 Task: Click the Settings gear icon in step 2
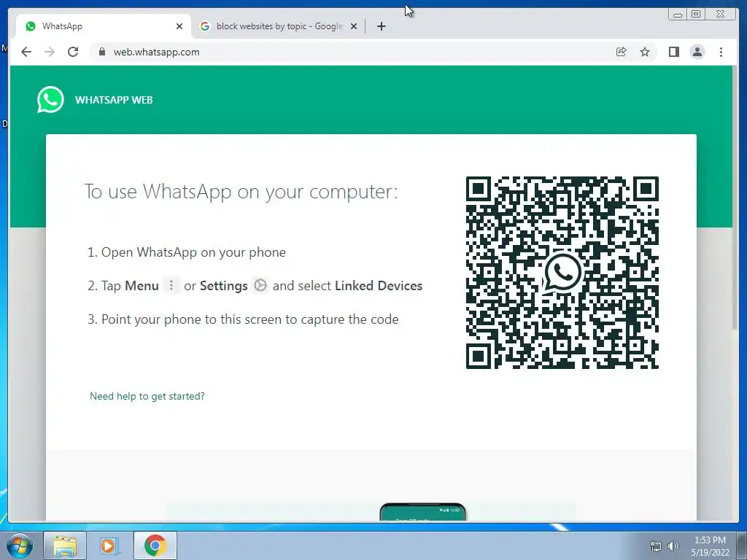(x=260, y=285)
